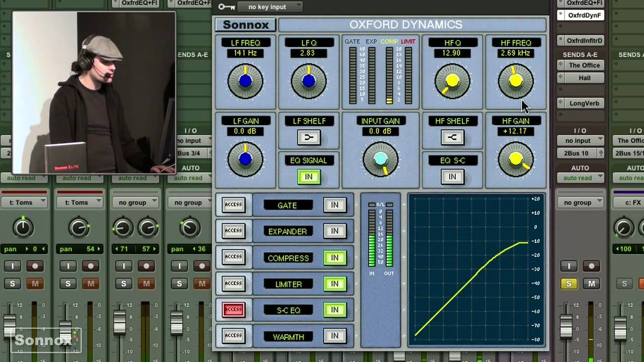This screenshot has width=644, height=362.
Task: Enable the EXPANDER IN button
Action: point(335,231)
